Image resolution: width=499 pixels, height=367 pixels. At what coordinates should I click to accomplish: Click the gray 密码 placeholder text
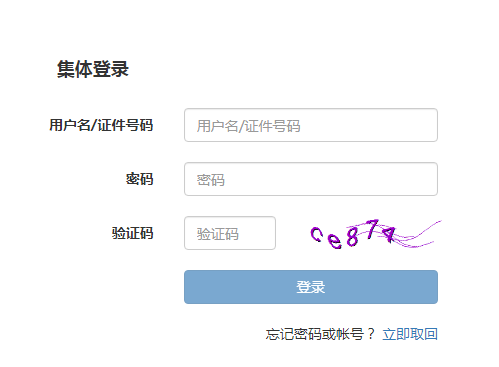pyautogui.click(x=210, y=180)
